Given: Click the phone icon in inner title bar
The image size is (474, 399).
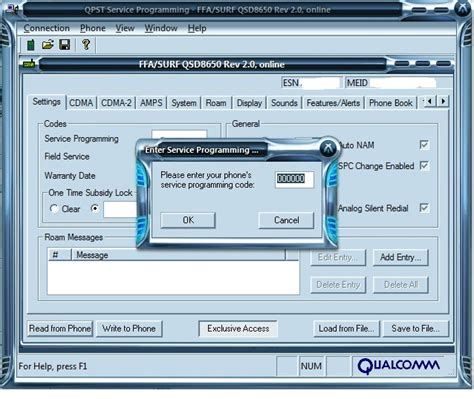Looking at the screenshot, I should tap(29, 64).
